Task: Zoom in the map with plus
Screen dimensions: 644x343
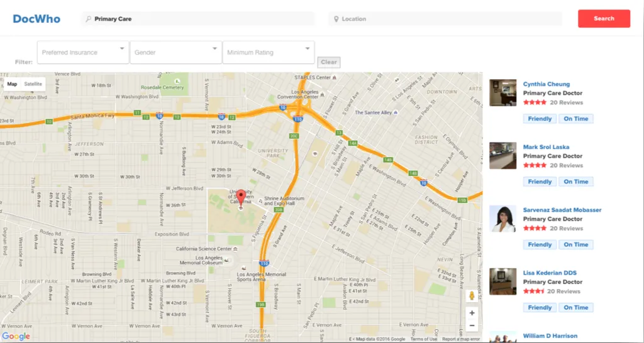Action: [x=472, y=313]
